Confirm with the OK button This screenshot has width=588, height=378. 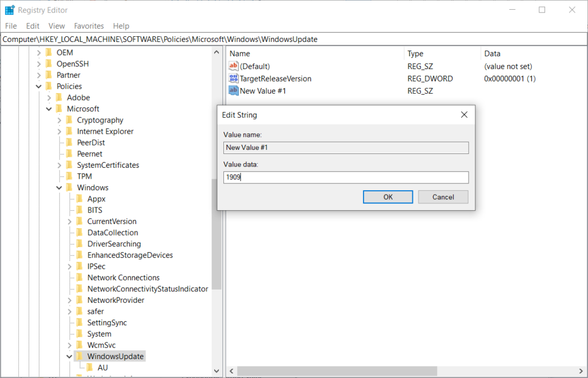click(x=388, y=197)
